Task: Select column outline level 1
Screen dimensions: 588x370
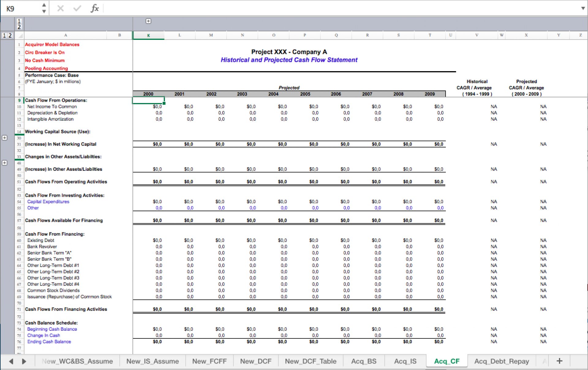Action: click(19, 21)
